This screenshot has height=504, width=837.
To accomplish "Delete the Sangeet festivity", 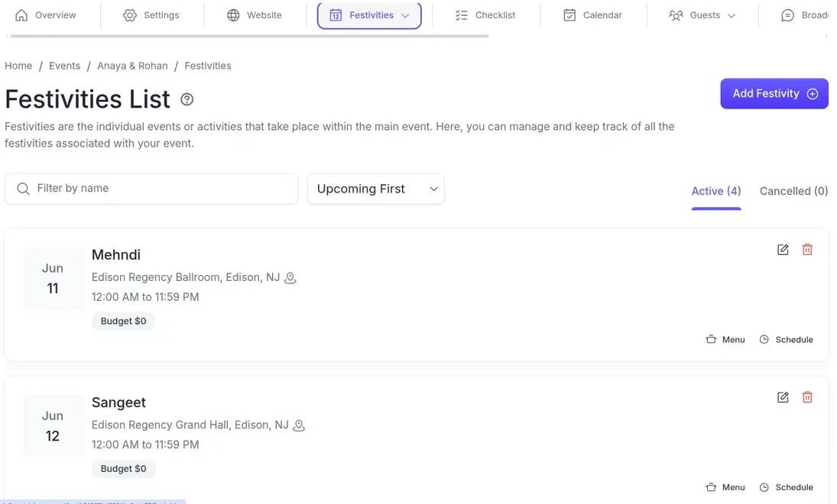I will [807, 397].
